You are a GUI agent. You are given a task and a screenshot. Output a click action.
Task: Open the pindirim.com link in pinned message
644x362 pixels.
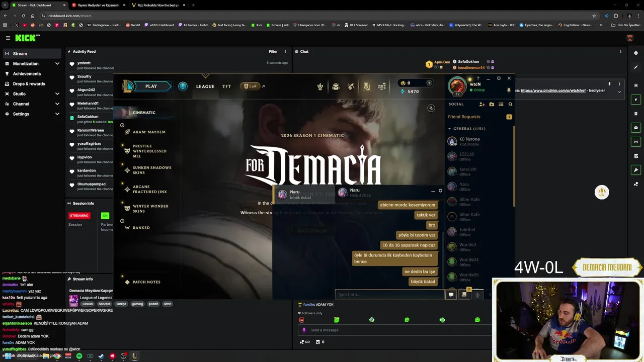pyautogui.click(x=553, y=90)
